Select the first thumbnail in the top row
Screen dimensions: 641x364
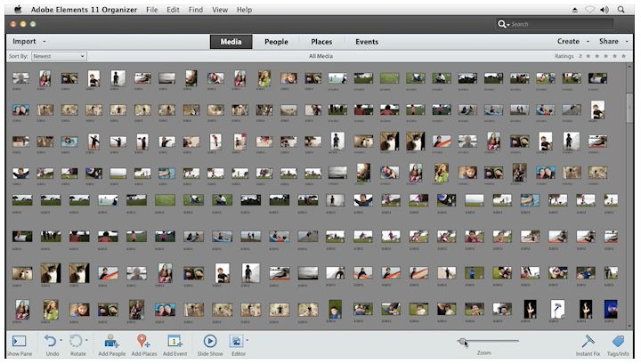pos(20,77)
